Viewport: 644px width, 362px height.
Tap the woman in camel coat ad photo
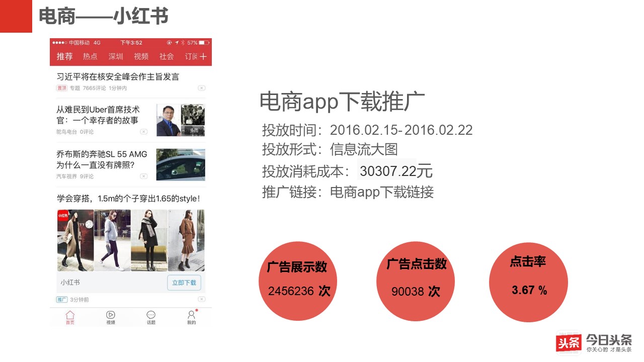point(75,240)
